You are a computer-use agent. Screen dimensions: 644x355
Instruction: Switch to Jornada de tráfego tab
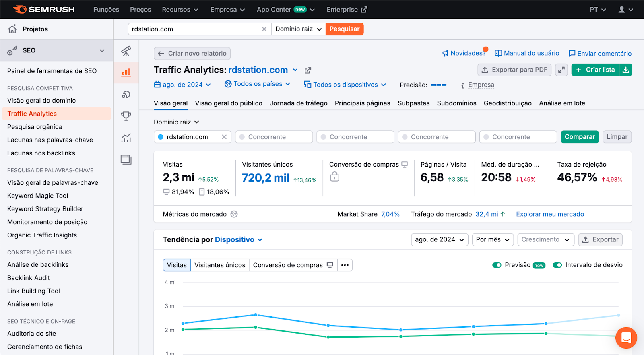point(299,103)
